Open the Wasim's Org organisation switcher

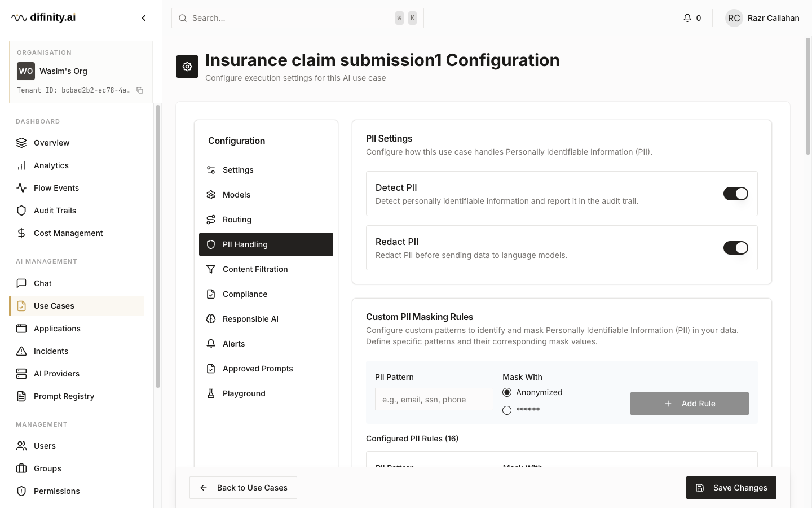(81, 71)
